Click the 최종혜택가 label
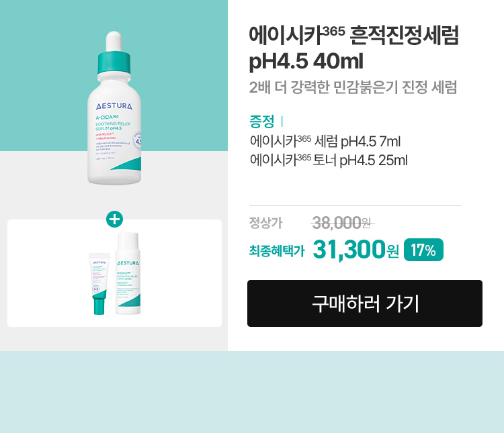This screenshot has height=433, width=504. pyautogui.click(x=277, y=250)
